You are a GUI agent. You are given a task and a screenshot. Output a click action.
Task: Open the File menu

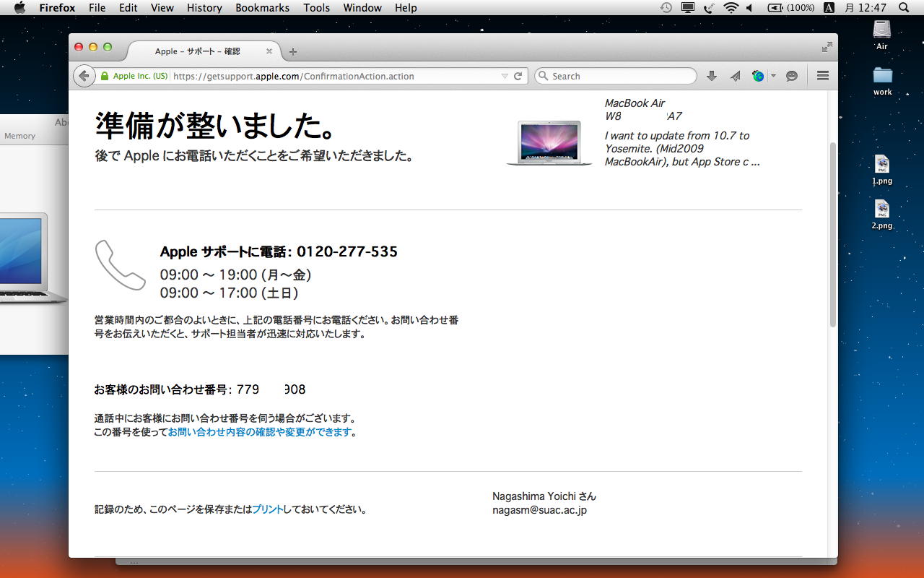click(x=97, y=8)
